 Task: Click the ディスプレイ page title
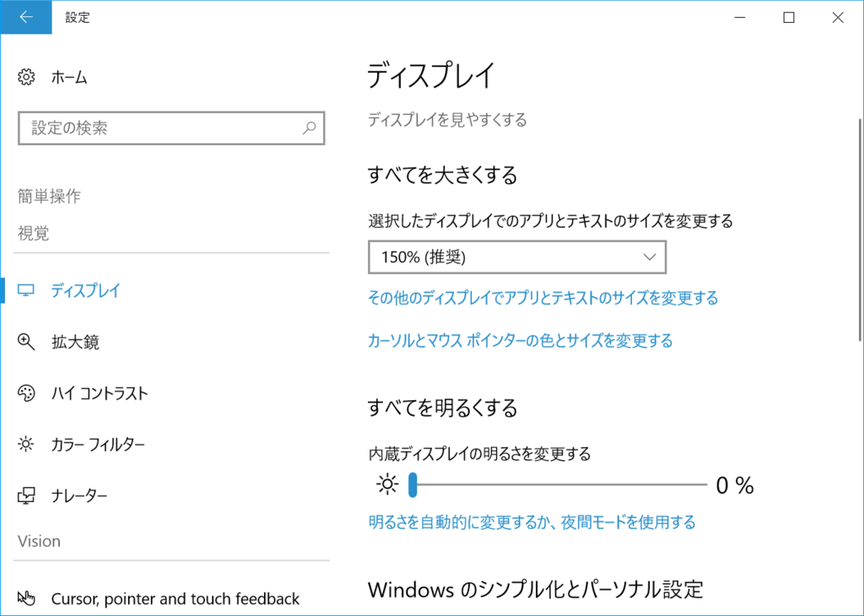[431, 75]
